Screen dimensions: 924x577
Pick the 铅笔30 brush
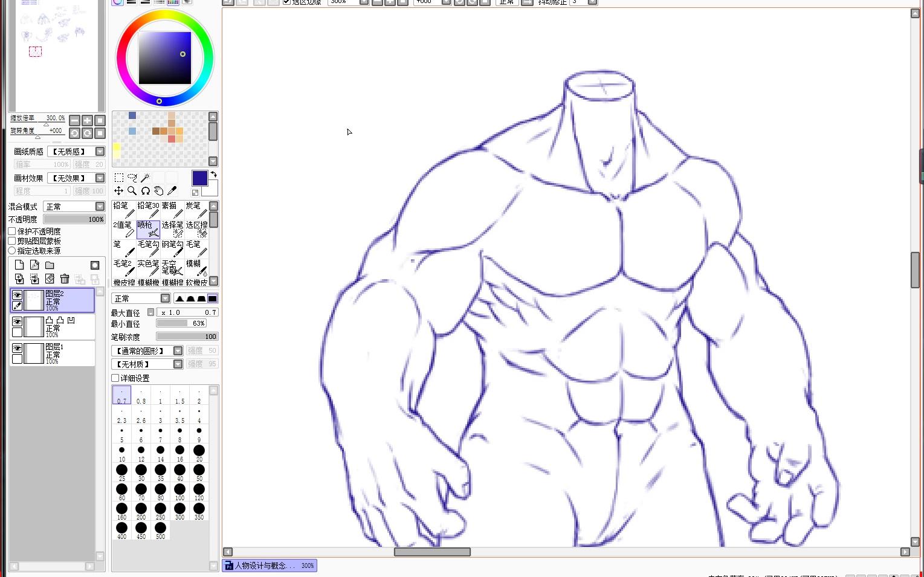(x=148, y=210)
